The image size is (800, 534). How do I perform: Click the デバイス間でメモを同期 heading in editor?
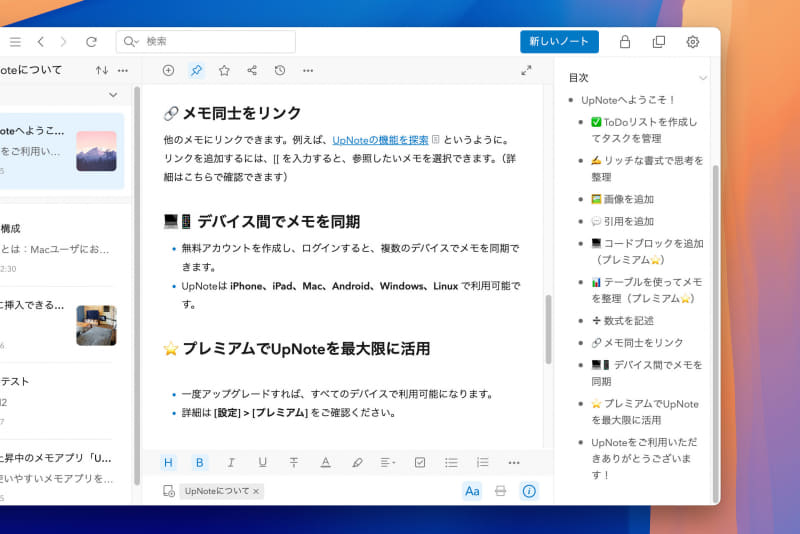click(x=262, y=221)
